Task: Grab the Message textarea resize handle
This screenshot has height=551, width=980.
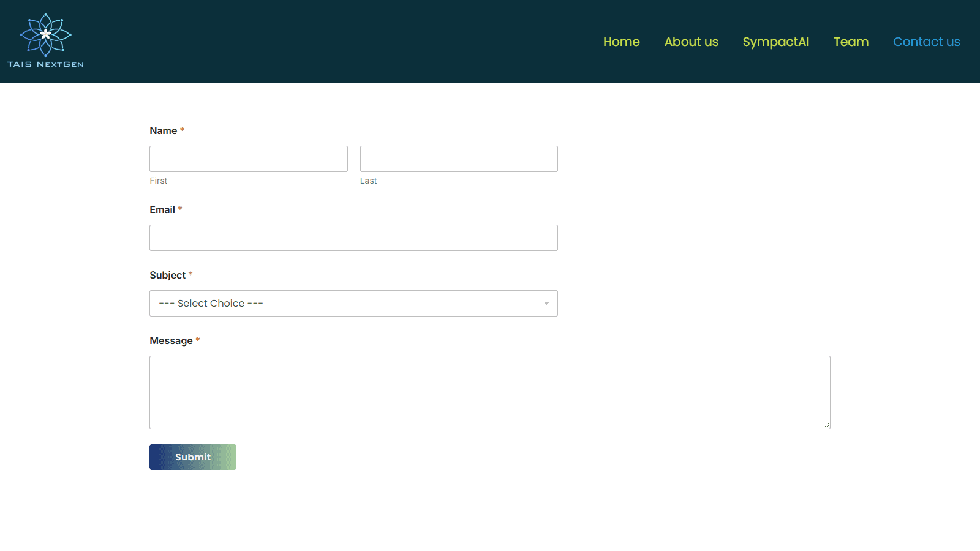Action: point(826,425)
